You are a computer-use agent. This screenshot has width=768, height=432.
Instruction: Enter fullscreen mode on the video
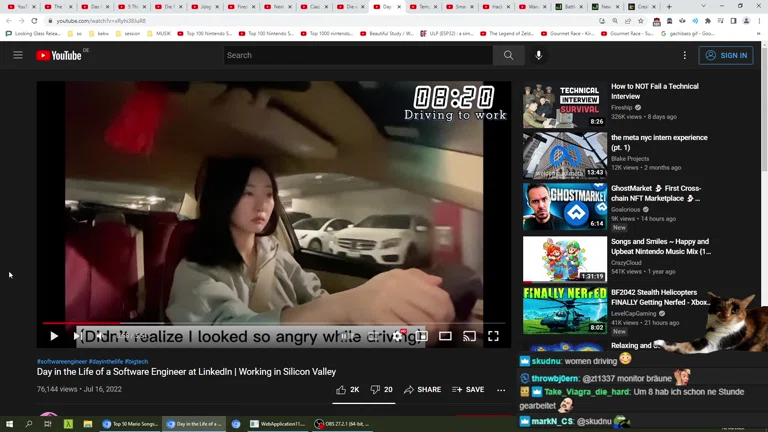click(x=493, y=336)
